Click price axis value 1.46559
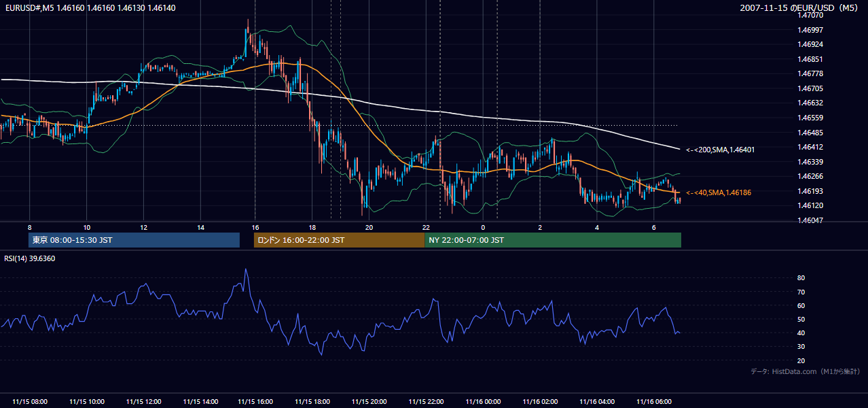 (810, 118)
